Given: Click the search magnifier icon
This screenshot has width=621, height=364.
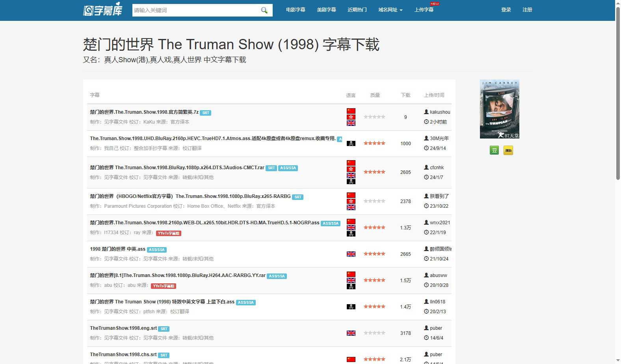Looking at the screenshot, I should 264,10.
